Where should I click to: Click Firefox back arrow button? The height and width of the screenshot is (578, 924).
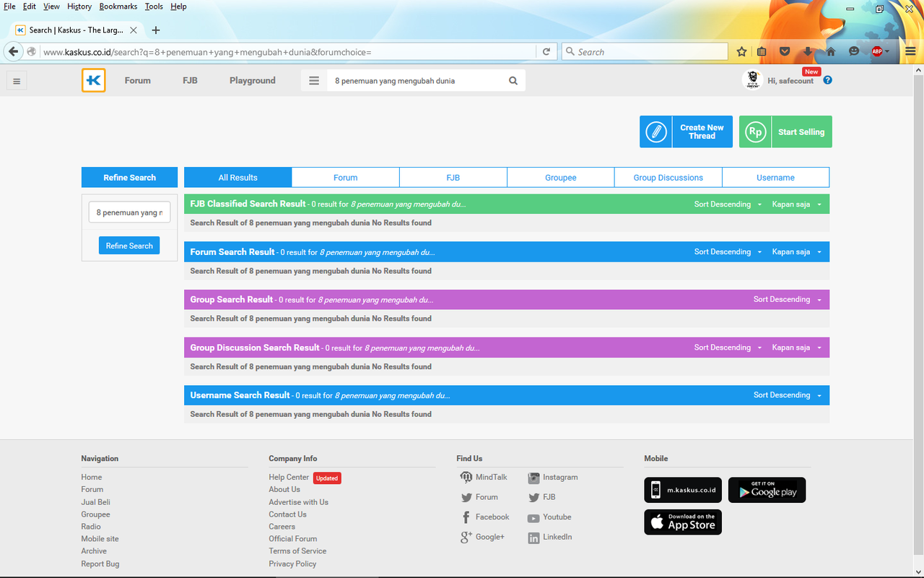point(13,51)
